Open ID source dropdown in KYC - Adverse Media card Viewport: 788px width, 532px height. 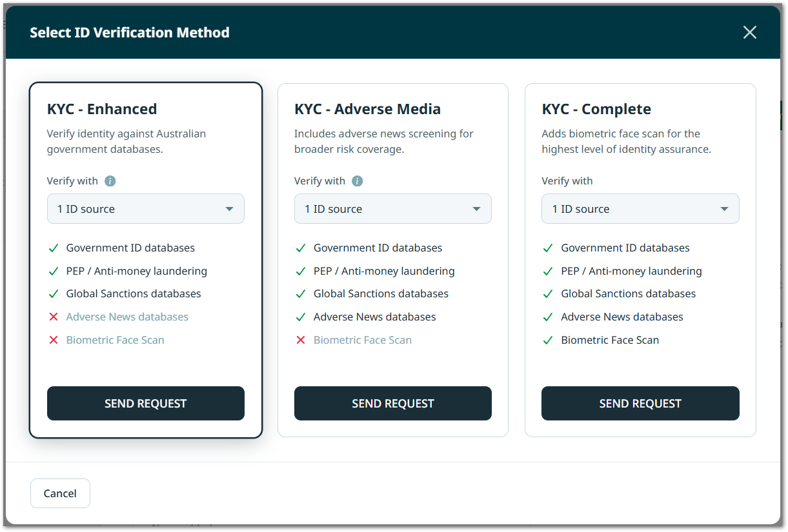pos(393,209)
